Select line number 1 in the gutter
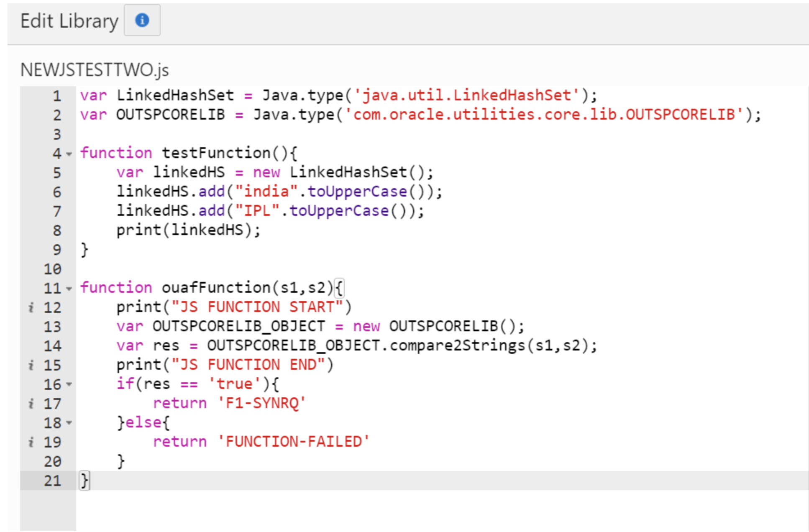The width and height of the screenshot is (809, 532). click(x=57, y=95)
